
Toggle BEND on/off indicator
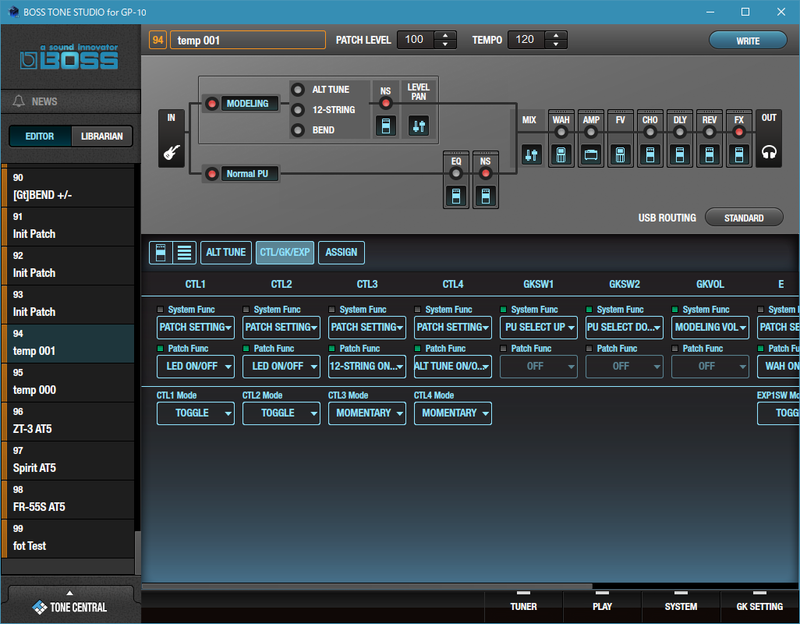pyautogui.click(x=298, y=130)
